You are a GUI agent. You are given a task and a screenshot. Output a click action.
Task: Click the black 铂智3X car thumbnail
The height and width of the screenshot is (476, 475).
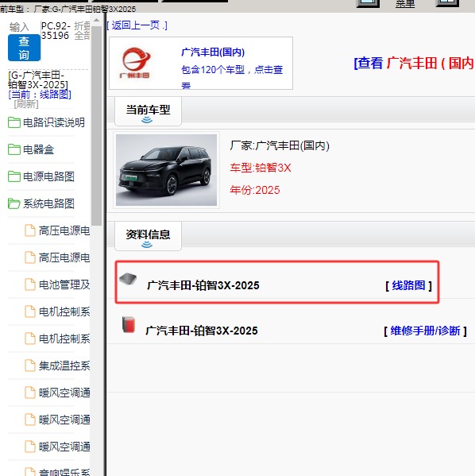click(x=166, y=170)
